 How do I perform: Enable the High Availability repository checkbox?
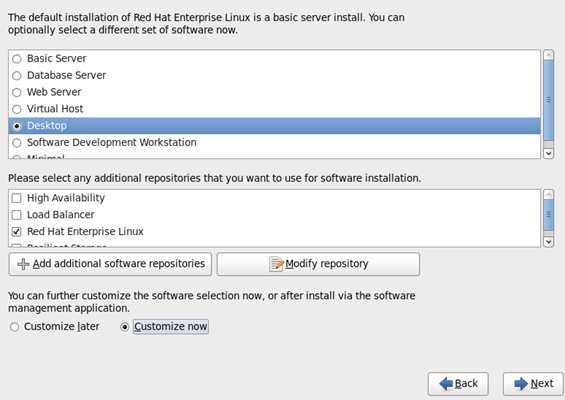[x=17, y=198]
